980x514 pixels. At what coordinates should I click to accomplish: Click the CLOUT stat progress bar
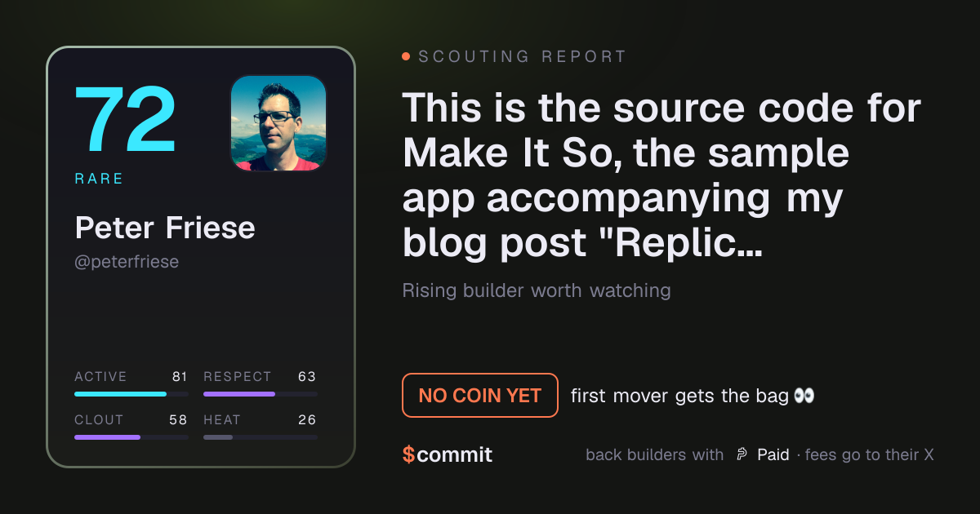pos(131,437)
